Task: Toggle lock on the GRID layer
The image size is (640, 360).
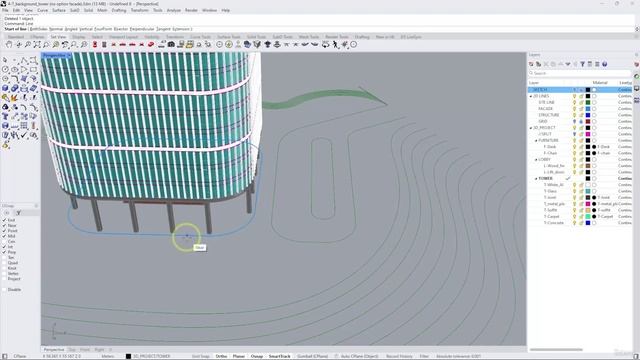Action: coord(581,121)
